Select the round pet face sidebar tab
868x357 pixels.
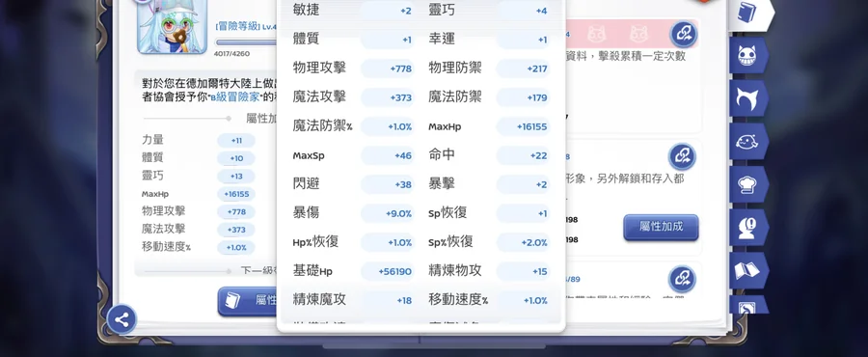point(748,142)
